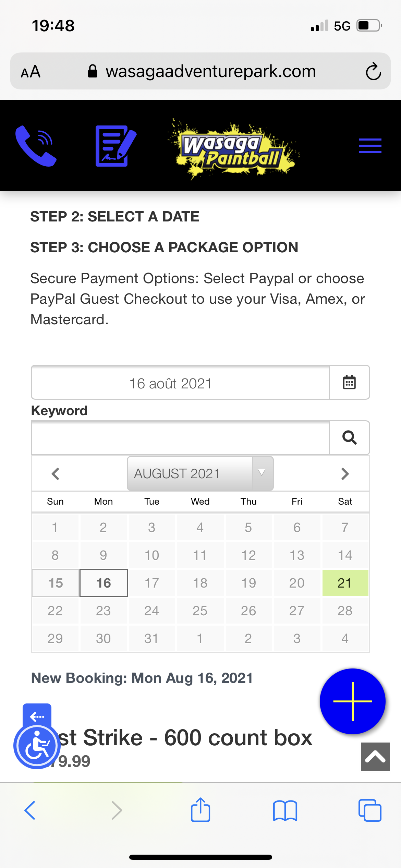Open the hamburger navigation menu
Image resolution: width=401 pixels, height=868 pixels.
tap(370, 146)
